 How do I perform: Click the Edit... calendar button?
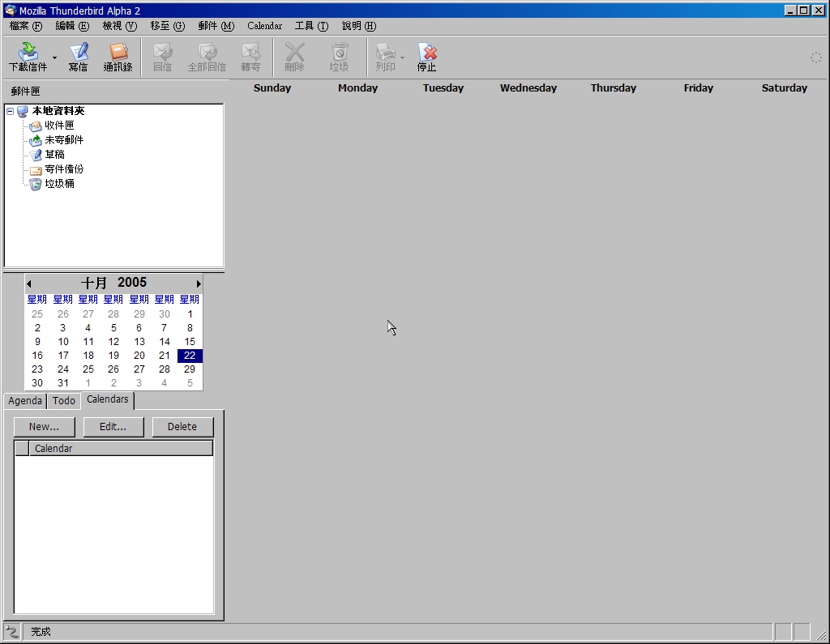(113, 427)
